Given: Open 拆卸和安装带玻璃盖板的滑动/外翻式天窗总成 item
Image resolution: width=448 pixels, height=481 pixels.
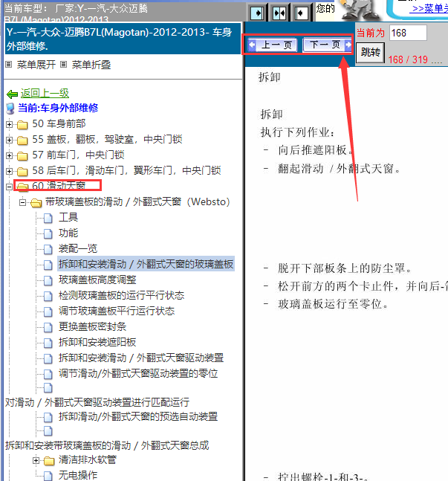Looking at the screenshot, I should pos(107,446).
